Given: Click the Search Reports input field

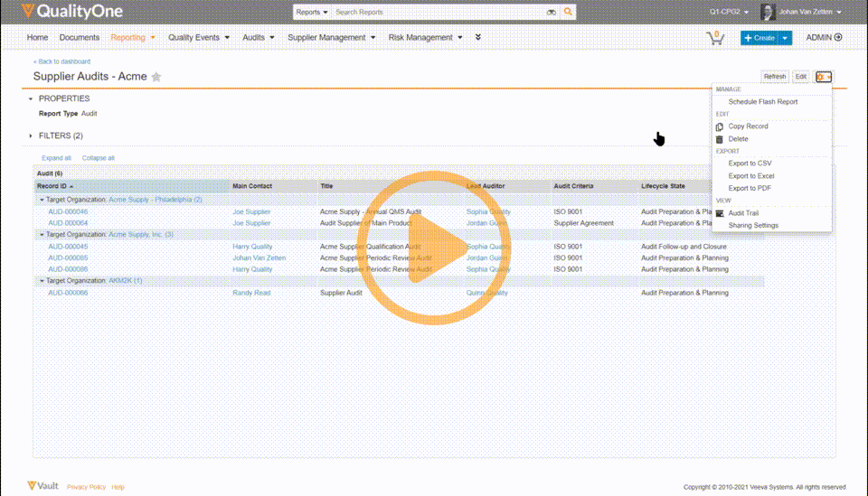Looking at the screenshot, I should pos(438,12).
